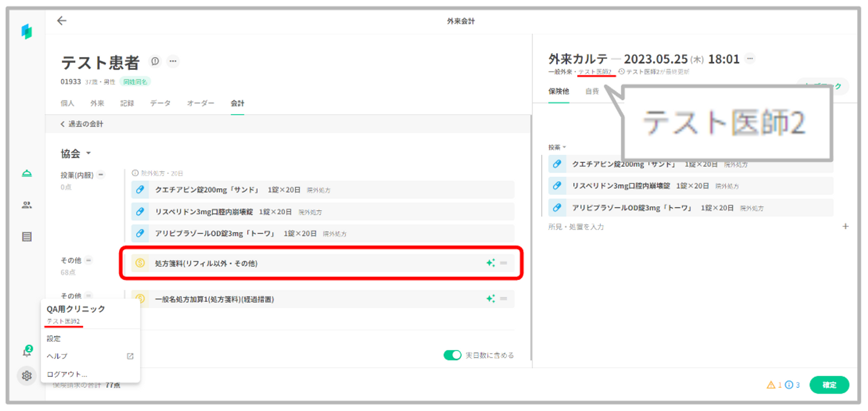This screenshot has height=411, width=868.
Task: Click the history clock icon by テスト医師2が最終更新
Action: pyautogui.click(x=621, y=72)
